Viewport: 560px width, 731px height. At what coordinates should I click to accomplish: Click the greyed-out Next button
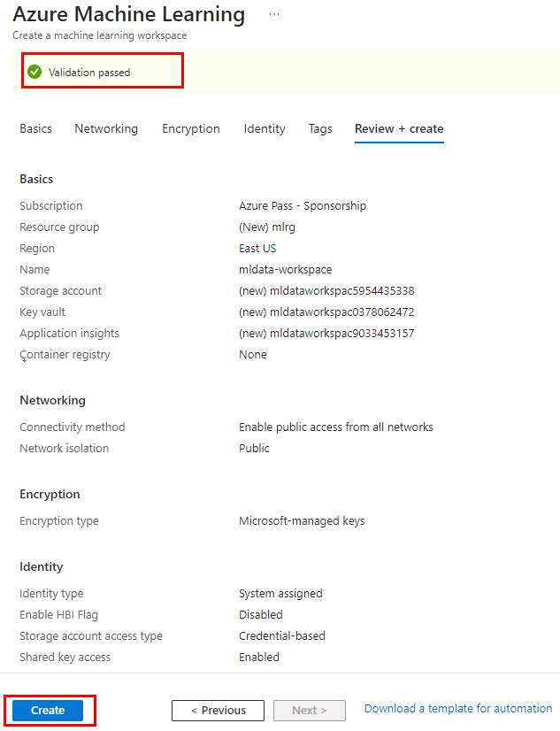[309, 710]
